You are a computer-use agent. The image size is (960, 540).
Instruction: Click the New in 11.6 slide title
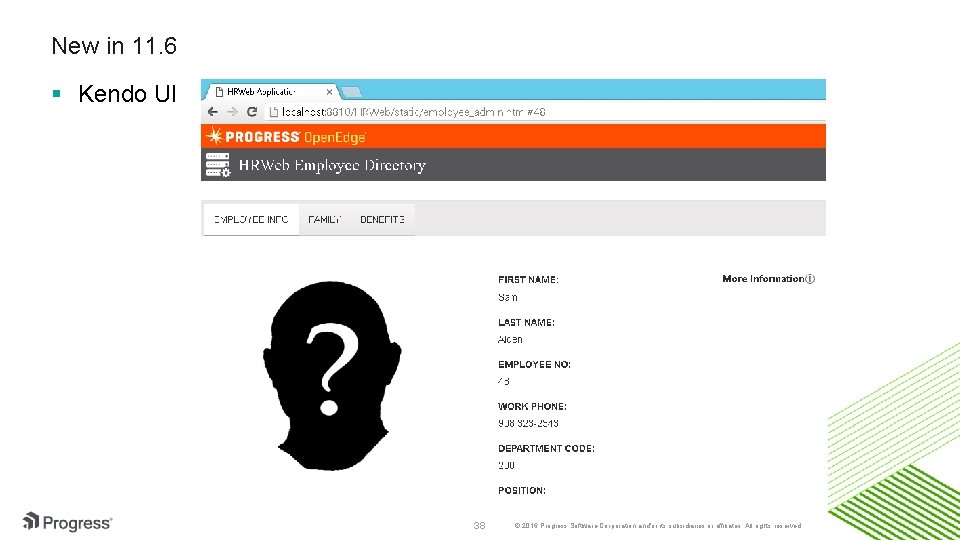click(x=114, y=45)
